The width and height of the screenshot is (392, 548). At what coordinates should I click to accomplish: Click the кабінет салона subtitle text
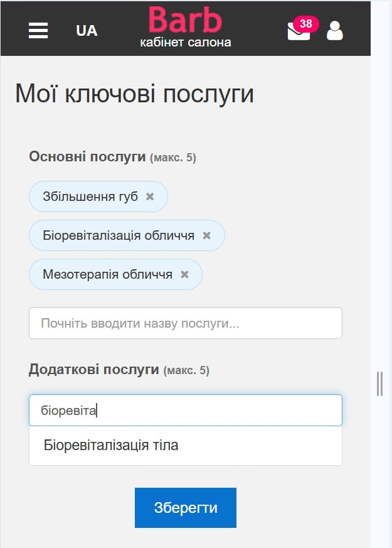point(185,43)
